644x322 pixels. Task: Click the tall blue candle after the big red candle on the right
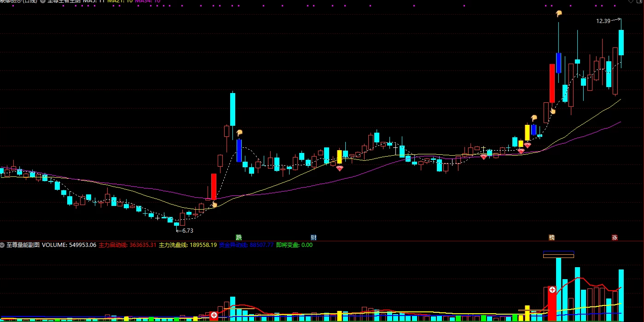pos(558,63)
